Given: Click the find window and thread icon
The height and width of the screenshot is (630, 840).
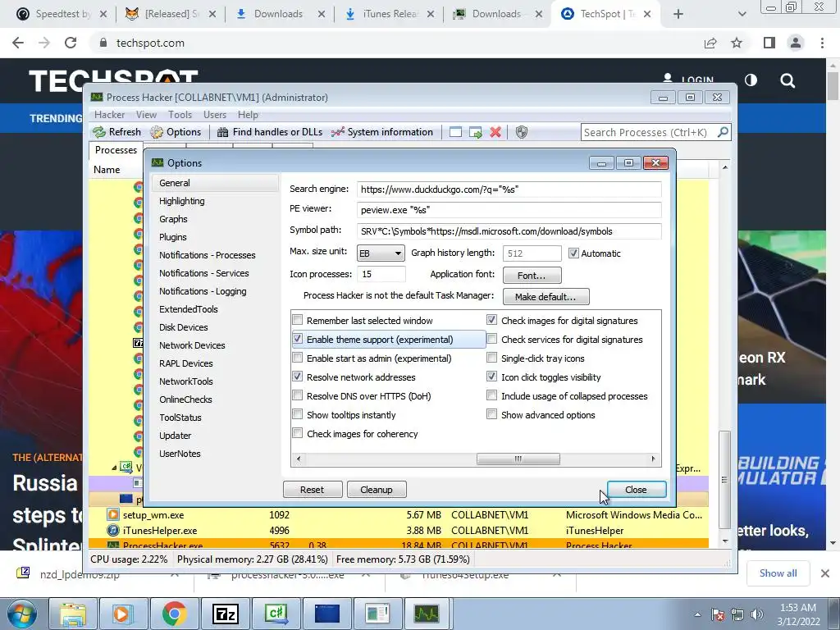Looking at the screenshot, I should 475,132.
